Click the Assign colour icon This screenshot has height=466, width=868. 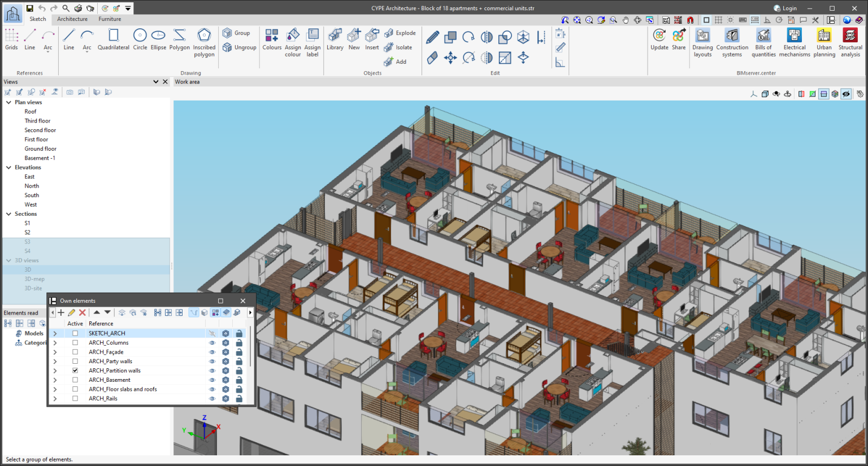[x=293, y=41]
